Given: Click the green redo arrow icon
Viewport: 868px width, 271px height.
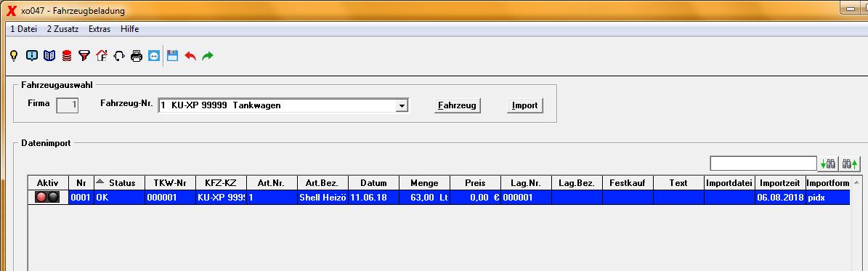Looking at the screenshot, I should point(208,56).
